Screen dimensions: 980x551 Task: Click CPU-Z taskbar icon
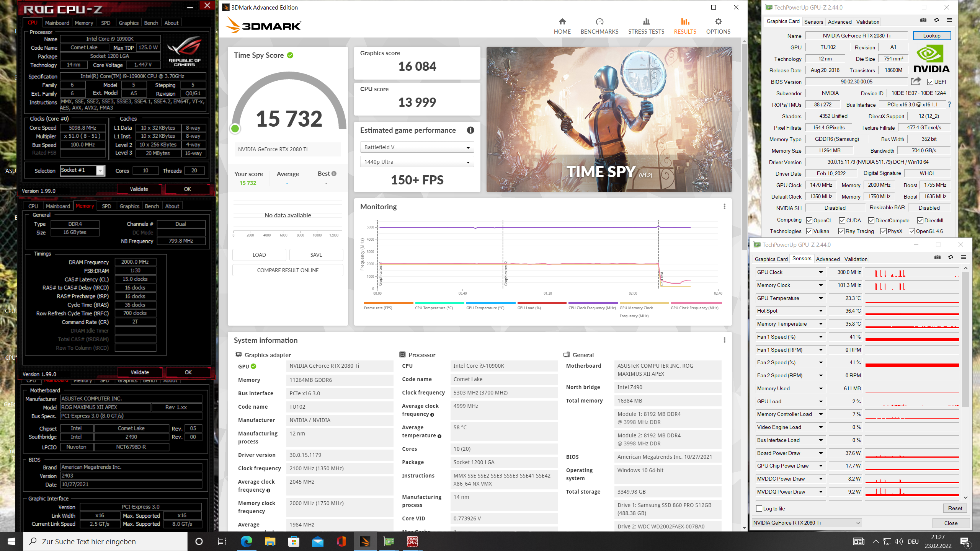(x=412, y=541)
